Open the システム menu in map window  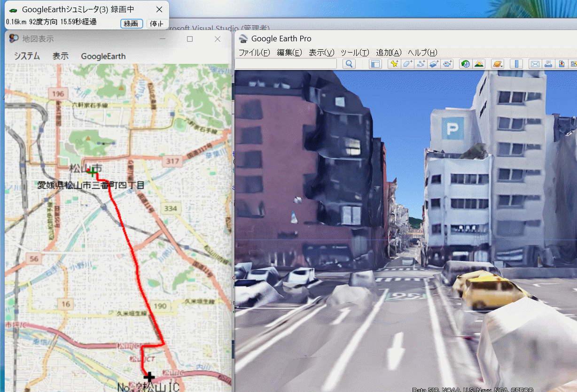(27, 56)
